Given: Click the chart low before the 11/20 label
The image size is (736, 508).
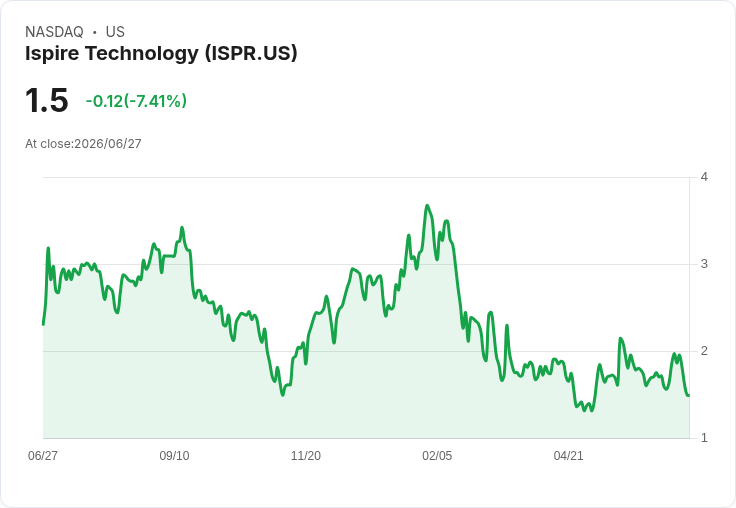Looking at the screenshot, I should pos(283,395).
